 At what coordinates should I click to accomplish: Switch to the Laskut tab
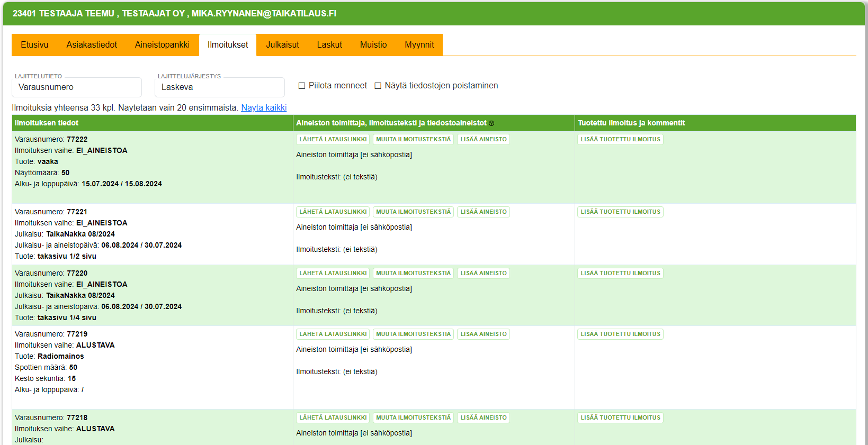click(329, 45)
